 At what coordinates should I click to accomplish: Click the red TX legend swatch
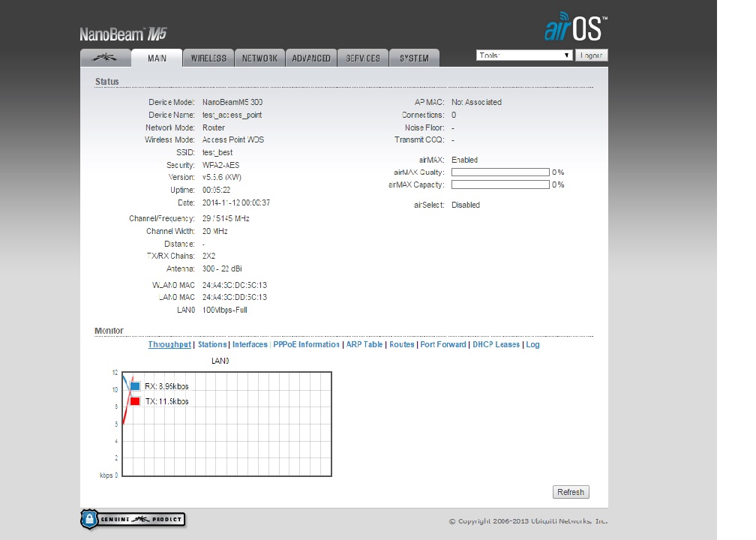135,401
